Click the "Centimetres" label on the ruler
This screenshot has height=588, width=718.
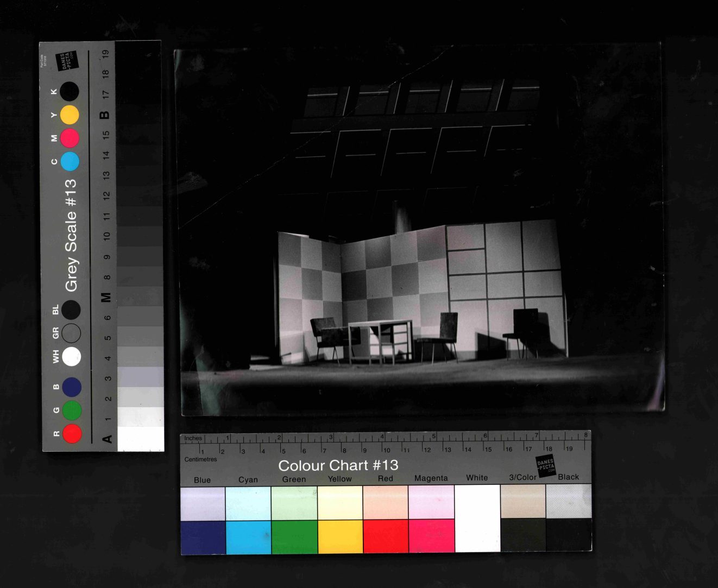coord(200,459)
